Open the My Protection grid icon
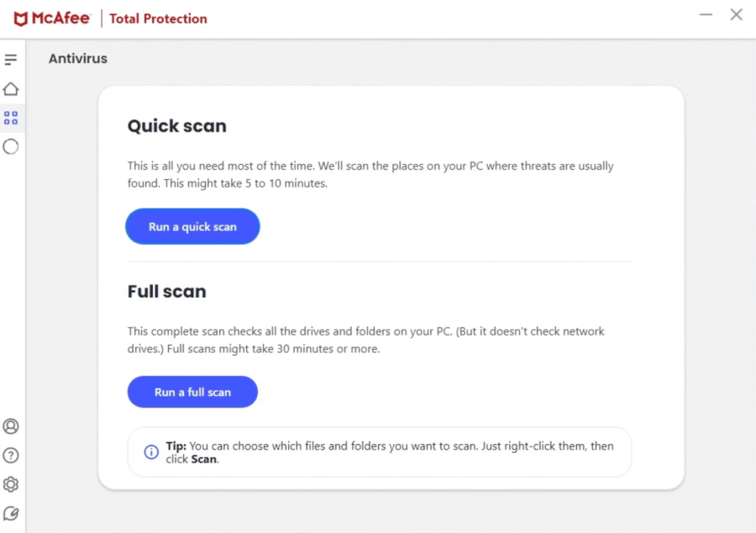Screen dimensions: 756x533 (11, 118)
